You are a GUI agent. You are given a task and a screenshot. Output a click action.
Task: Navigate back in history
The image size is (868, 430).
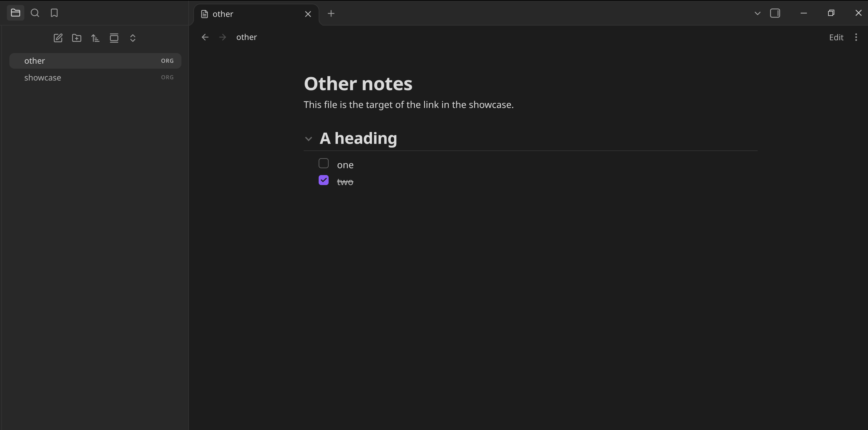(205, 37)
